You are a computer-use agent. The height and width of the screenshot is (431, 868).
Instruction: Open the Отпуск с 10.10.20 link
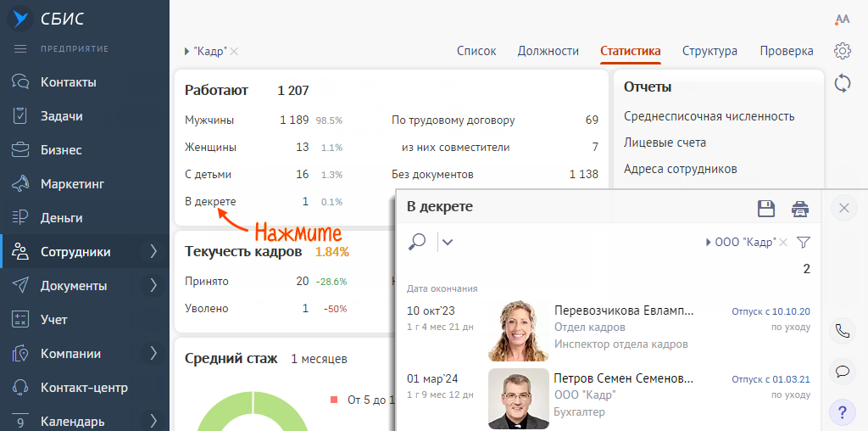click(x=771, y=311)
